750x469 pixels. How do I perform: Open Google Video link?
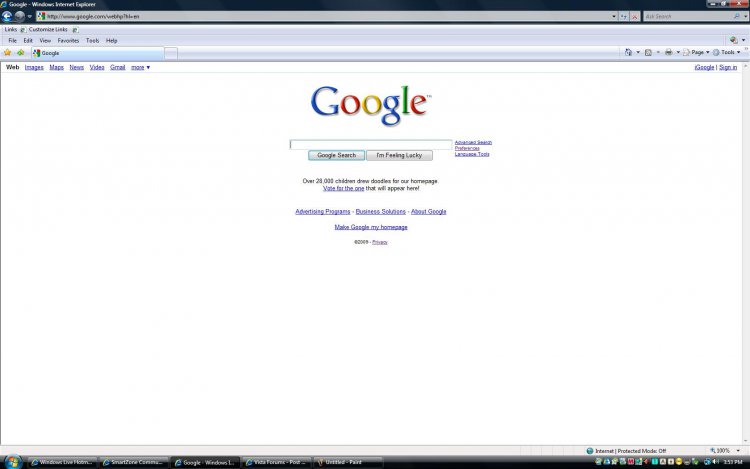tap(97, 67)
